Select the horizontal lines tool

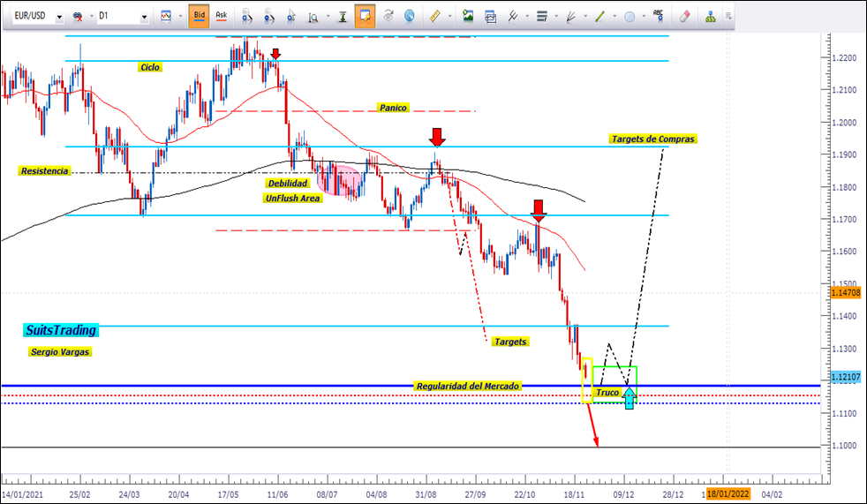[542, 16]
